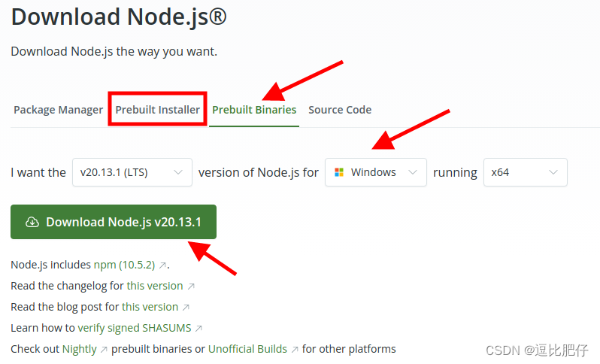Open the Windows operating system dropdown
This screenshot has height=364, width=600.
coord(376,172)
